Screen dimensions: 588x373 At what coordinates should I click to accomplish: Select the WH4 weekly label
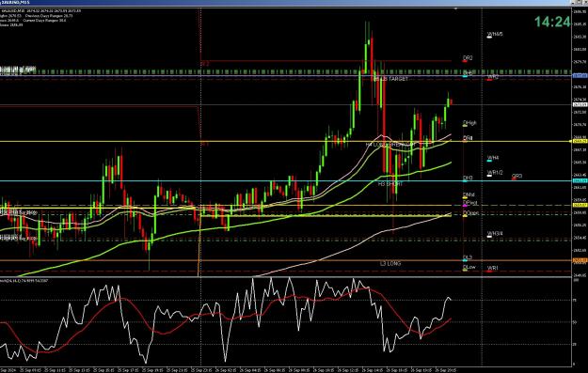click(x=493, y=158)
